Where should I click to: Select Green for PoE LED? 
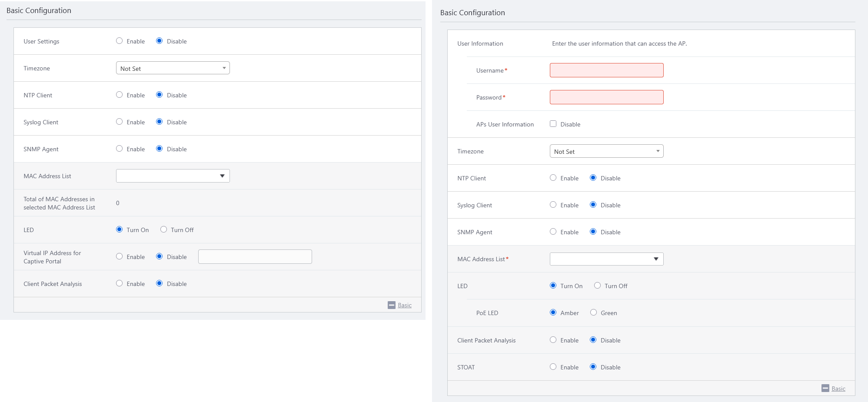593,312
